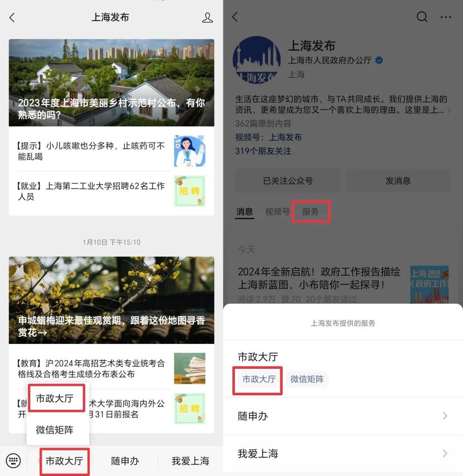Tap the 微信矩阵 service chip
The width and height of the screenshot is (463, 476).
click(x=307, y=379)
